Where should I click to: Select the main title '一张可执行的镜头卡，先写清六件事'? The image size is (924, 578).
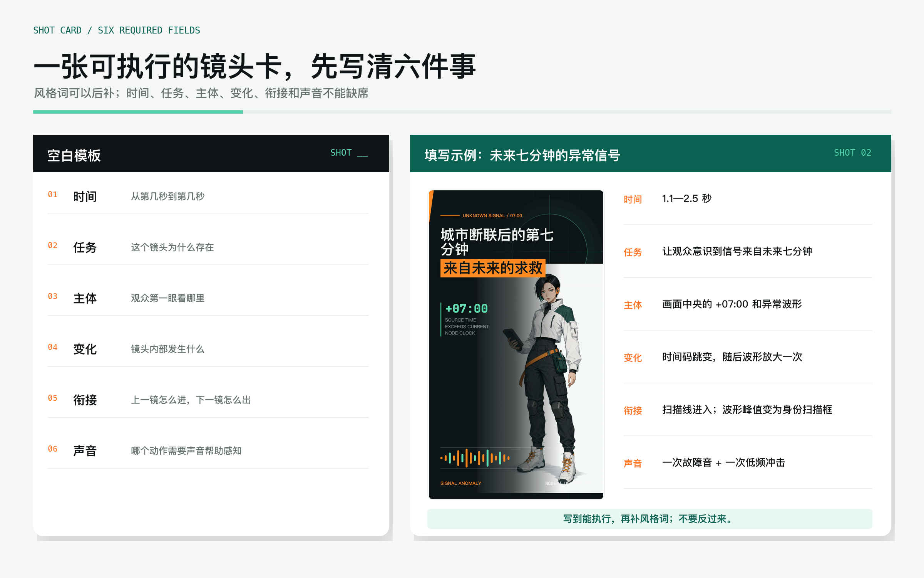[255, 66]
